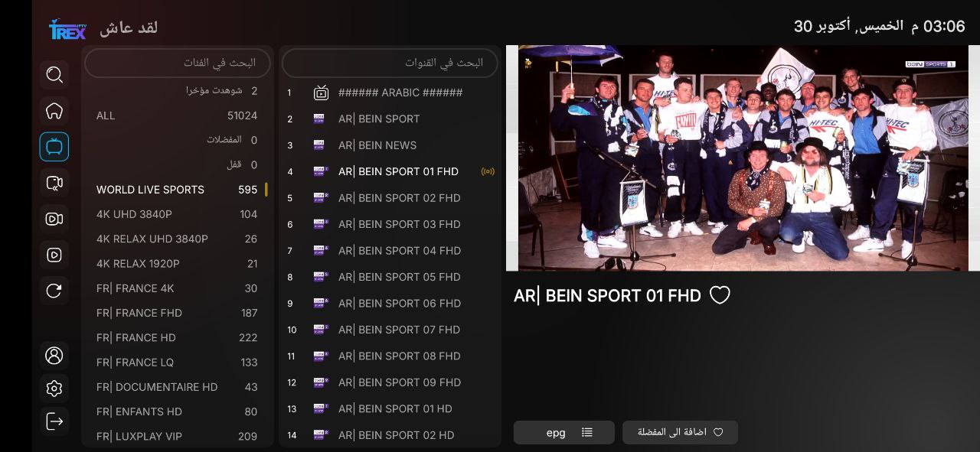Click logo of AR| BEIN SPORT 09 FHD
This screenshot has width=980, height=452.
click(x=321, y=382)
